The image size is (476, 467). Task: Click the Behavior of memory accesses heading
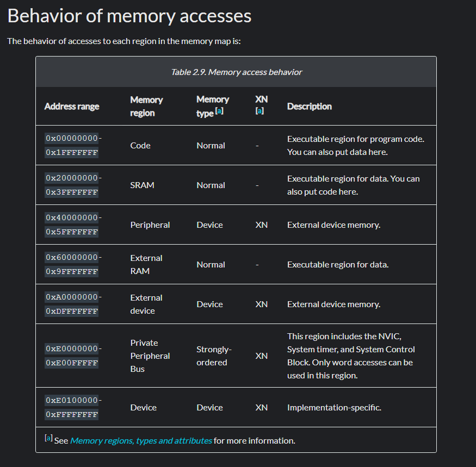coord(129,16)
